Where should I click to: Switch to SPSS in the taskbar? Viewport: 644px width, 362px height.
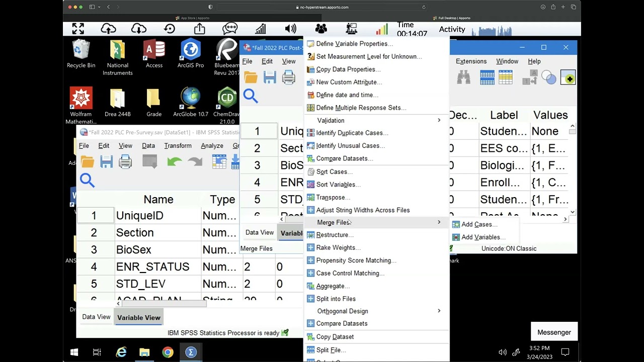pyautogui.click(x=191, y=352)
